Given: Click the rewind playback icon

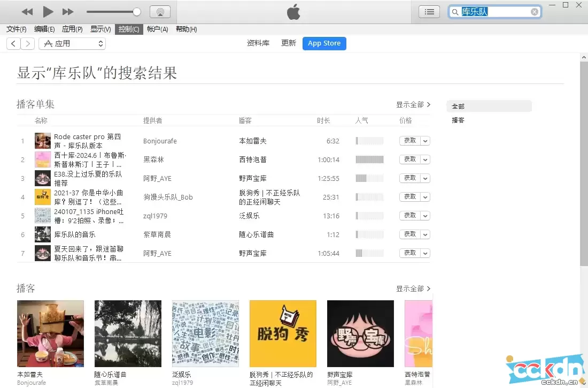Looking at the screenshot, I should (x=27, y=11).
